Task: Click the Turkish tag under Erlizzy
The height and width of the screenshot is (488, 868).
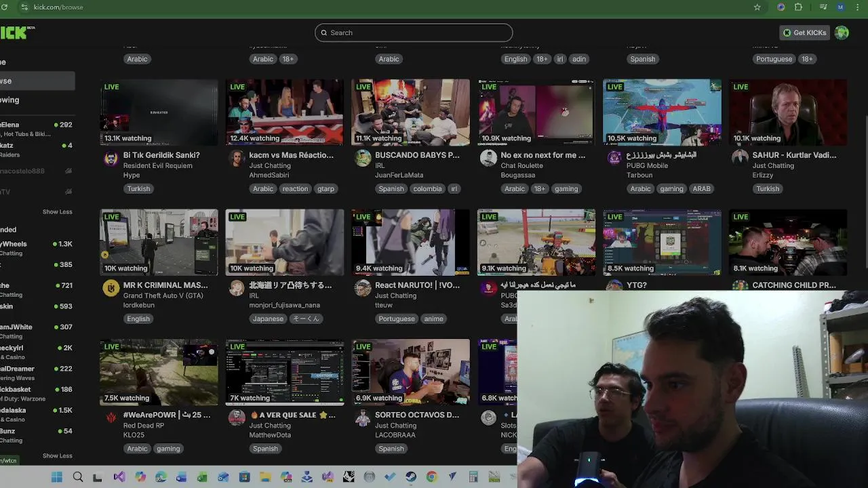Action: tap(768, 188)
